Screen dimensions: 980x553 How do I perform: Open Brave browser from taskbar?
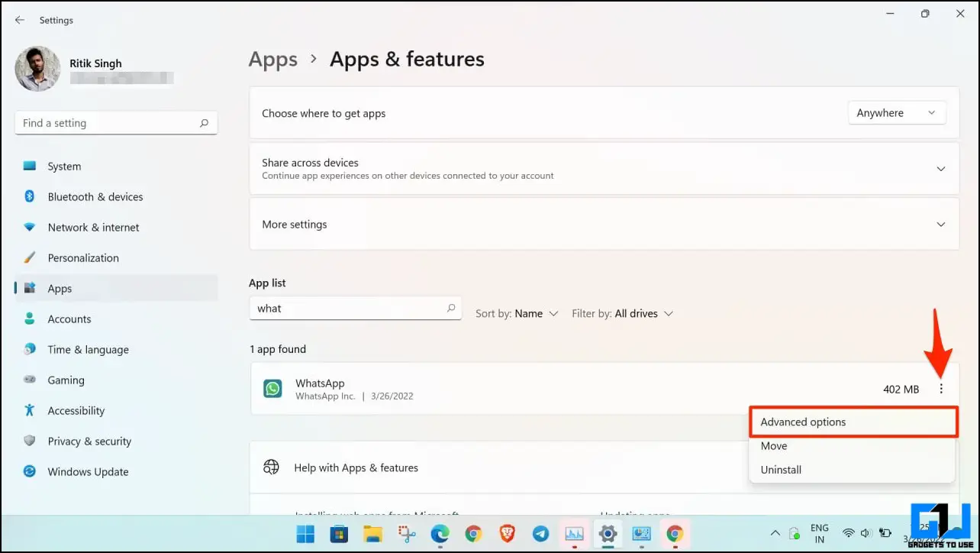click(507, 534)
